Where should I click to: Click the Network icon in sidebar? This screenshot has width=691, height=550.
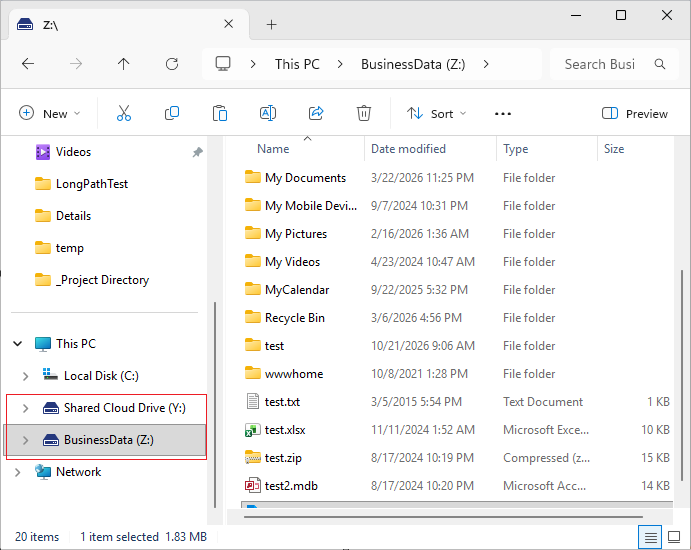[x=43, y=472]
